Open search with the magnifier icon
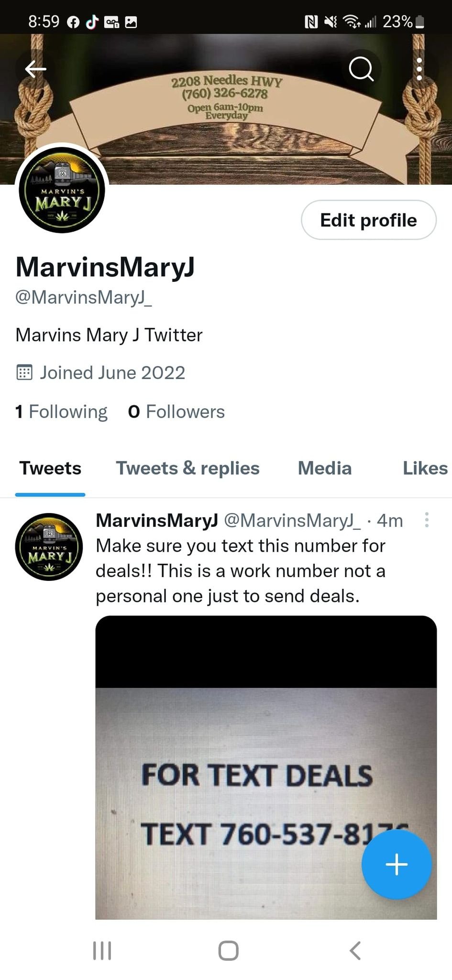The image size is (452, 980). click(361, 69)
